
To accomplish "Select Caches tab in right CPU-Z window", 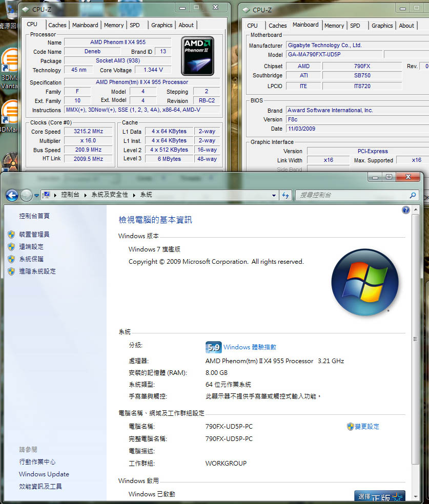I will (x=277, y=26).
